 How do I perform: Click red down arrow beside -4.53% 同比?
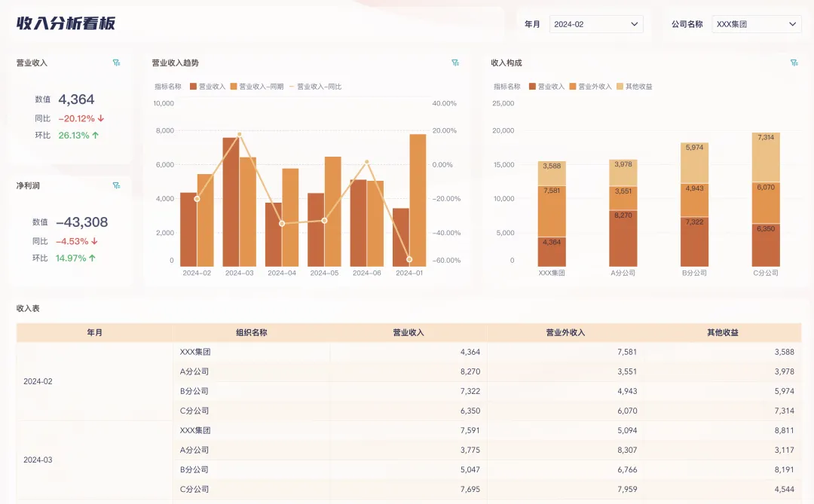[x=94, y=242]
